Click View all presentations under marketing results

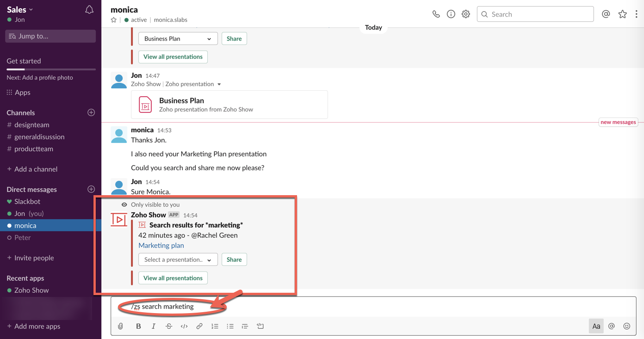click(173, 278)
